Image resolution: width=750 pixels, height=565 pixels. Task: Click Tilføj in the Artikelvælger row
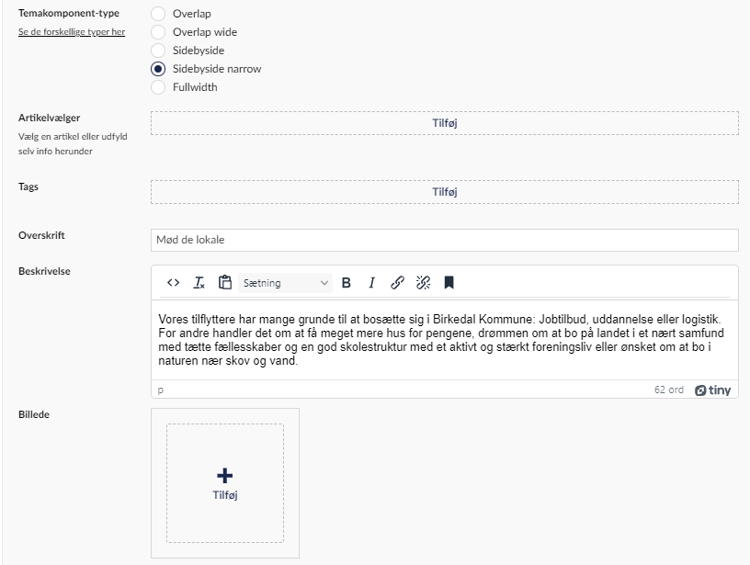pos(444,123)
